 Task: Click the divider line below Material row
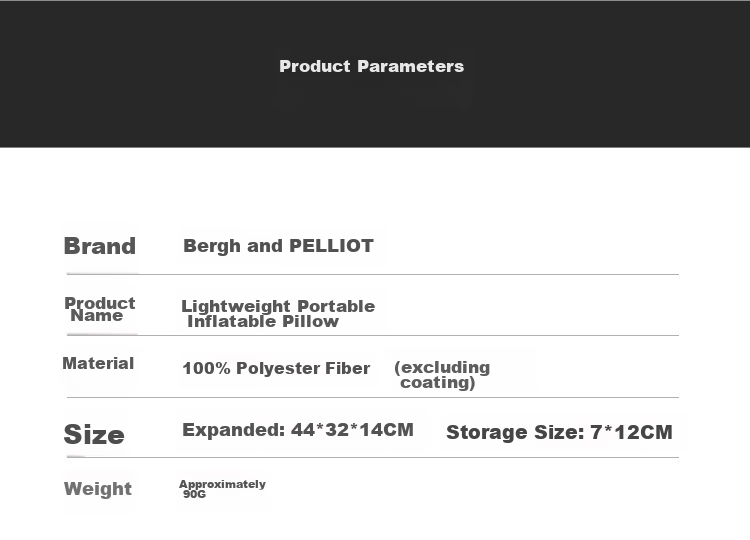point(373,397)
